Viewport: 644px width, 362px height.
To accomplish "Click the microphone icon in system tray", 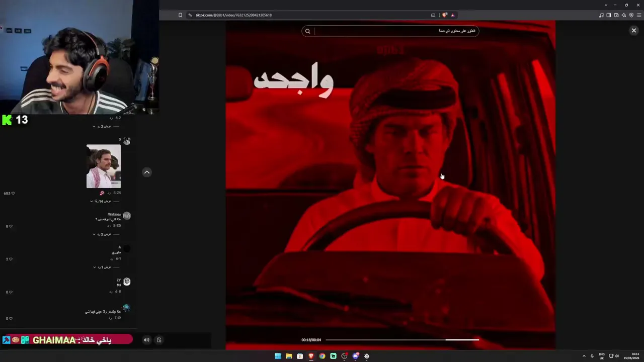I will (592, 356).
